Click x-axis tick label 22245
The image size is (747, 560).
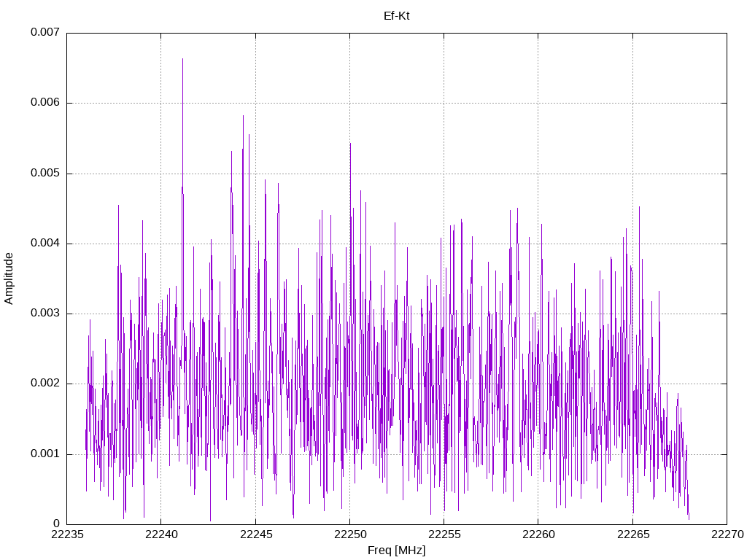click(x=256, y=534)
